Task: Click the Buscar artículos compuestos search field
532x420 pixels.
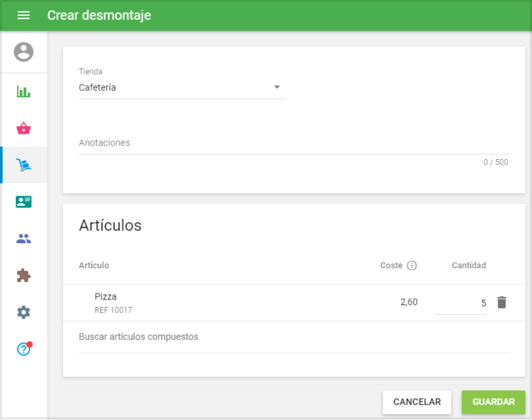Action: point(199,337)
